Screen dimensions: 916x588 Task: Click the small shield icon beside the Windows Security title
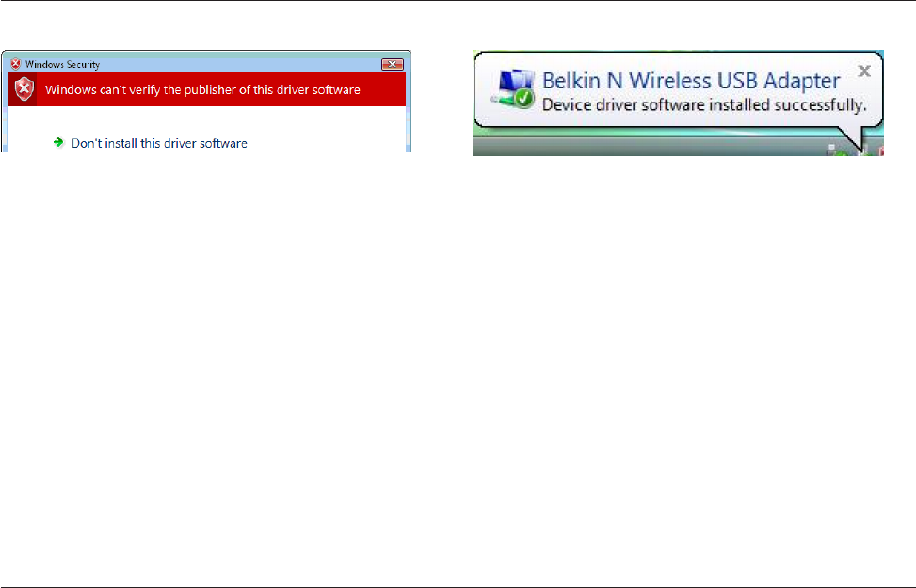tap(16, 64)
